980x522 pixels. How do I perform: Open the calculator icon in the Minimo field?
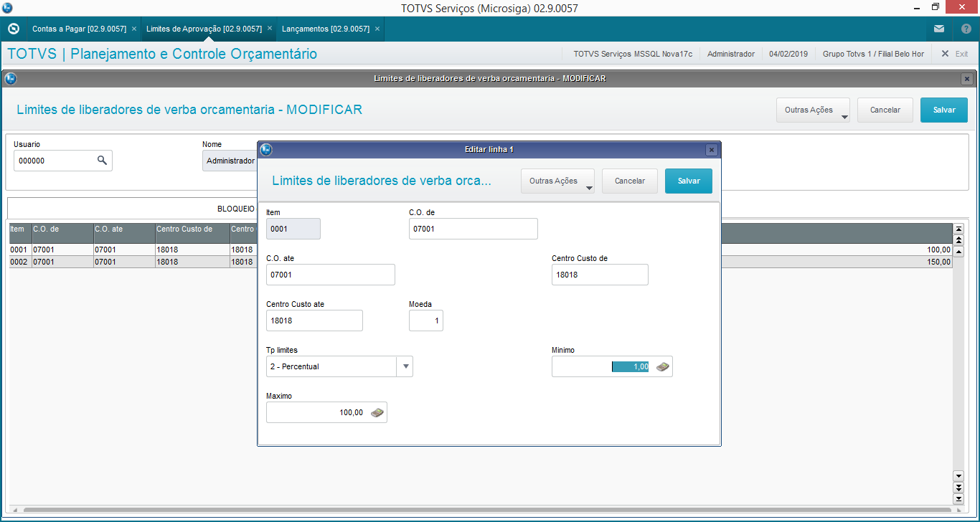[x=663, y=366]
